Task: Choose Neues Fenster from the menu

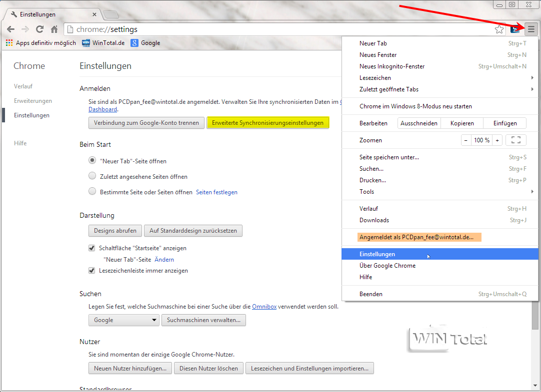Action: pos(440,55)
